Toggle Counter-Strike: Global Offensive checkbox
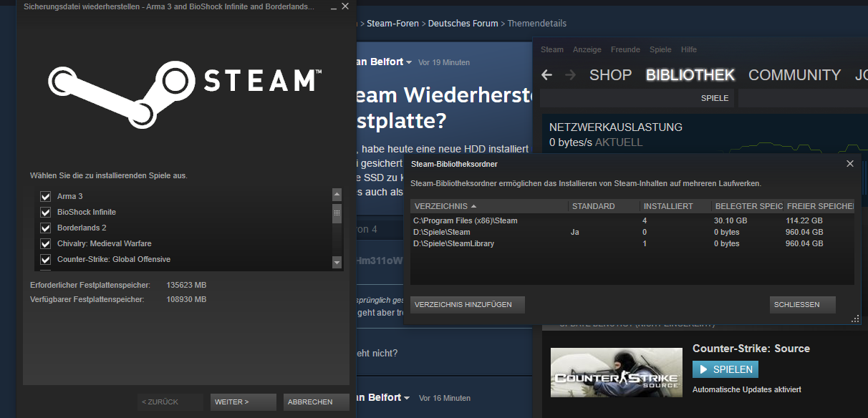The image size is (868, 418). 46,259
